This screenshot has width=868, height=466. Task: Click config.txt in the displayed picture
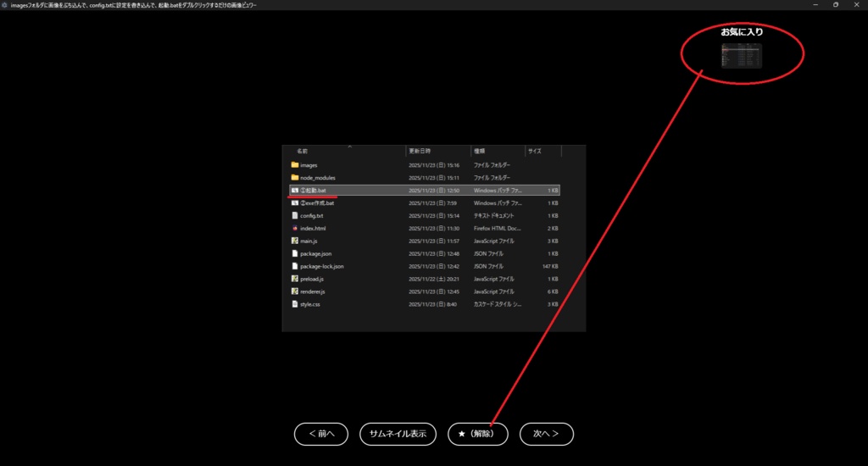click(x=312, y=216)
